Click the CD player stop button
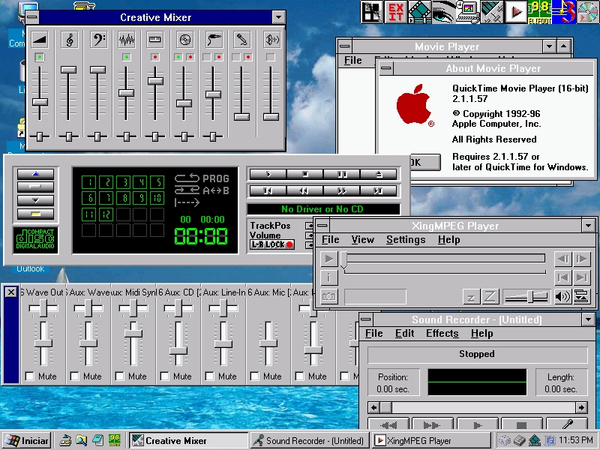600x450 pixels. click(x=305, y=174)
